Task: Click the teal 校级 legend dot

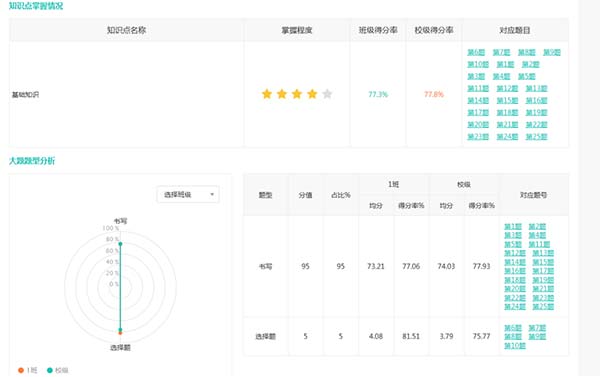Action: point(49,370)
